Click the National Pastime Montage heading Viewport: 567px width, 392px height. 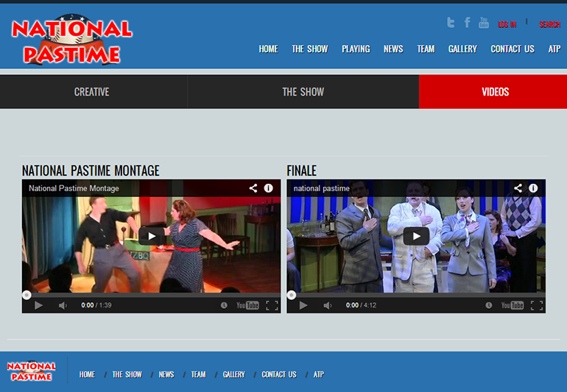pyautogui.click(x=91, y=171)
